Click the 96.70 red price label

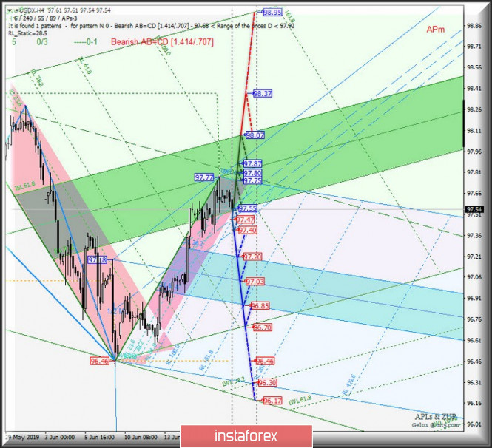click(263, 327)
